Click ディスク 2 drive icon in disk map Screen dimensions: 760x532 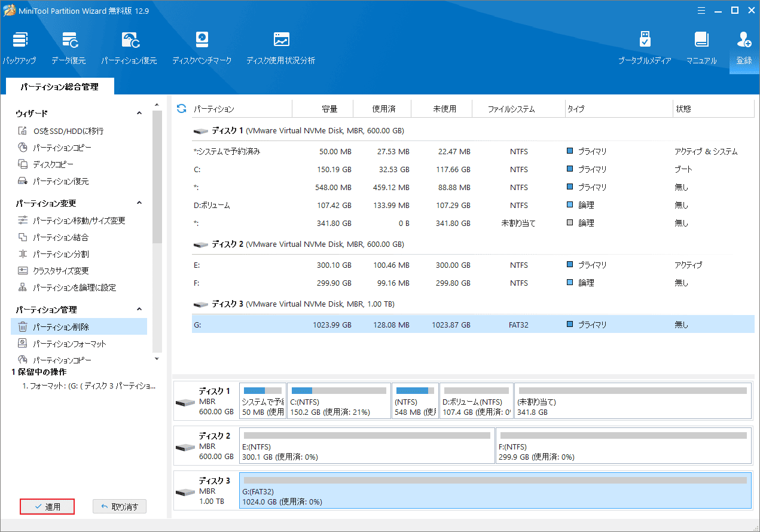point(185,447)
